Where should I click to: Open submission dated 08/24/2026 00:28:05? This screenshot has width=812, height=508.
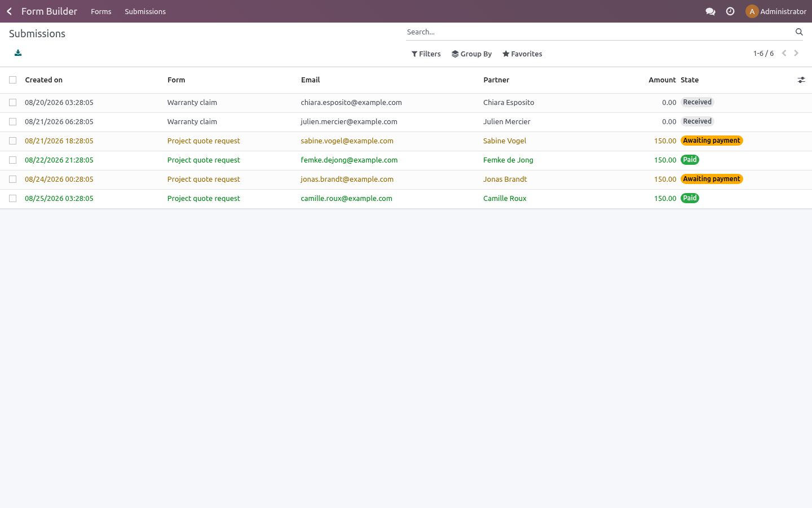click(x=59, y=179)
